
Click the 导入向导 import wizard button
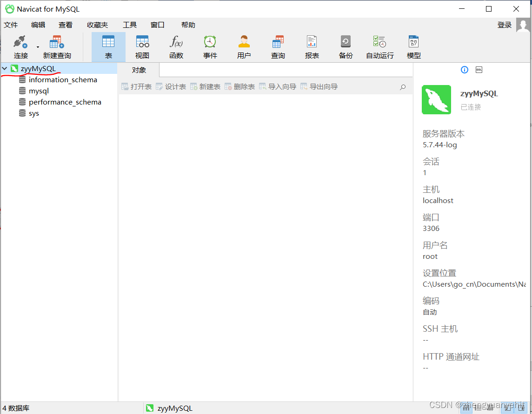[x=278, y=87]
